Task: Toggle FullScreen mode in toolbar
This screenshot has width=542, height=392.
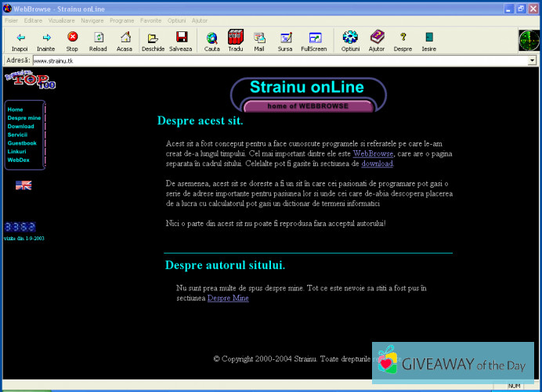Action: click(x=313, y=37)
